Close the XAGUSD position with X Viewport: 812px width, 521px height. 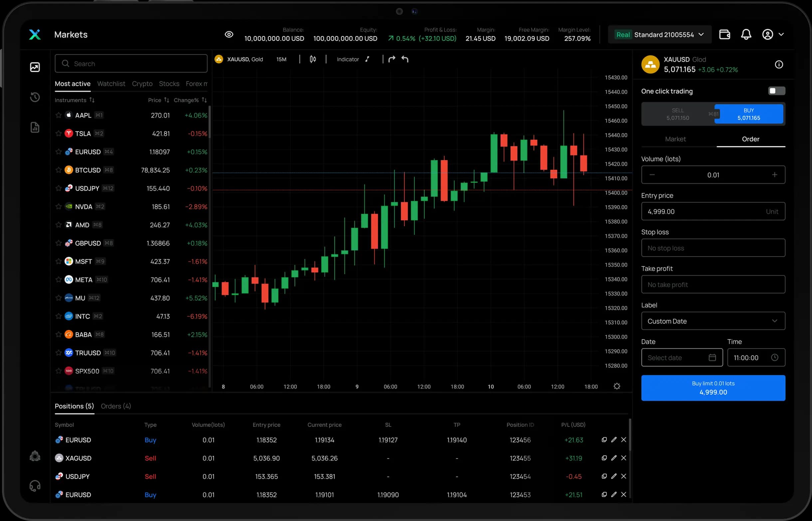(x=624, y=458)
